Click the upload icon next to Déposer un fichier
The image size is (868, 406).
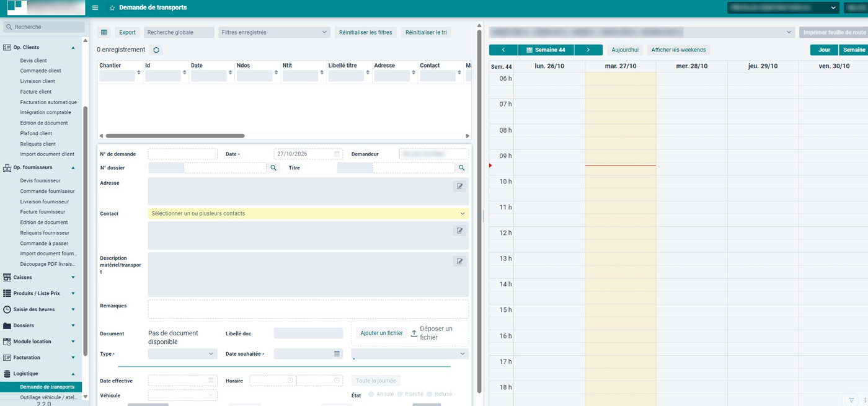pyautogui.click(x=414, y=333)
